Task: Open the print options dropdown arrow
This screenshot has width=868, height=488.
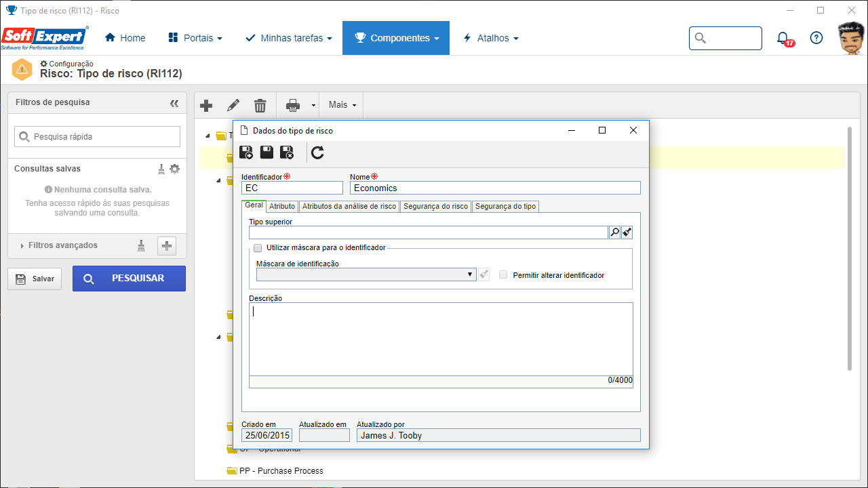Action: tap(313, 106)
